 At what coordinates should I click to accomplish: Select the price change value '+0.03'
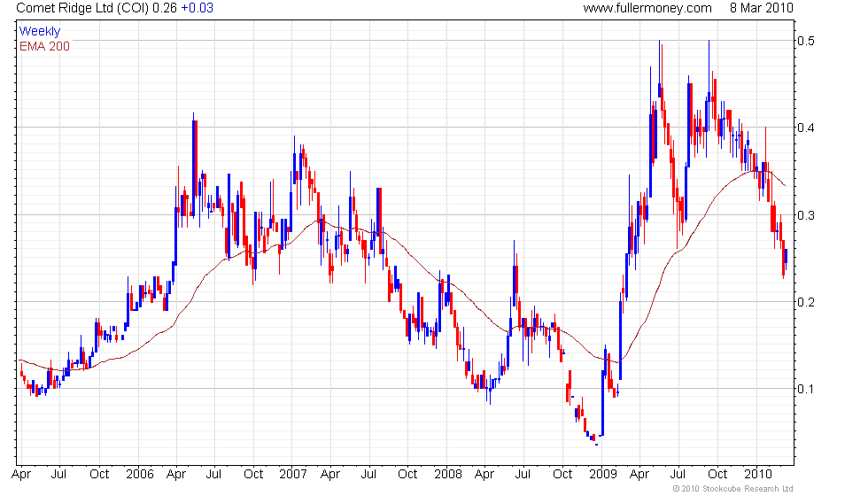tap(197, 8)
